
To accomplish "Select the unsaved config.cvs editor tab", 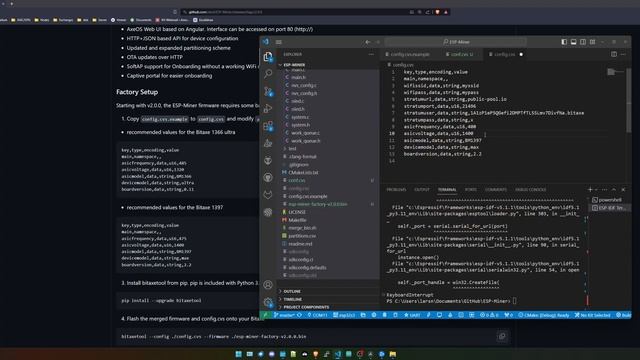I will pyautogui.click(x=505, y=54).
